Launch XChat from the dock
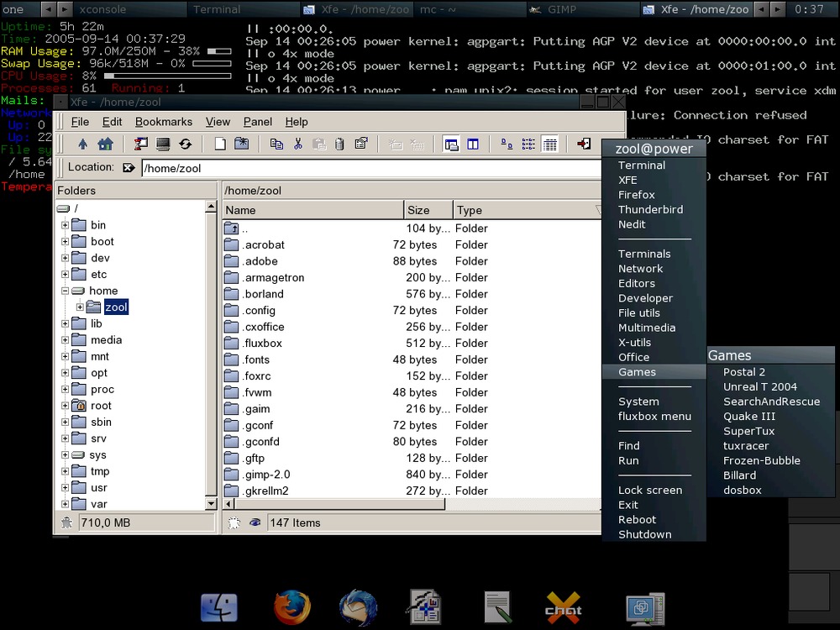This screenshot has width=840, height=630. [x=563, y=607]
